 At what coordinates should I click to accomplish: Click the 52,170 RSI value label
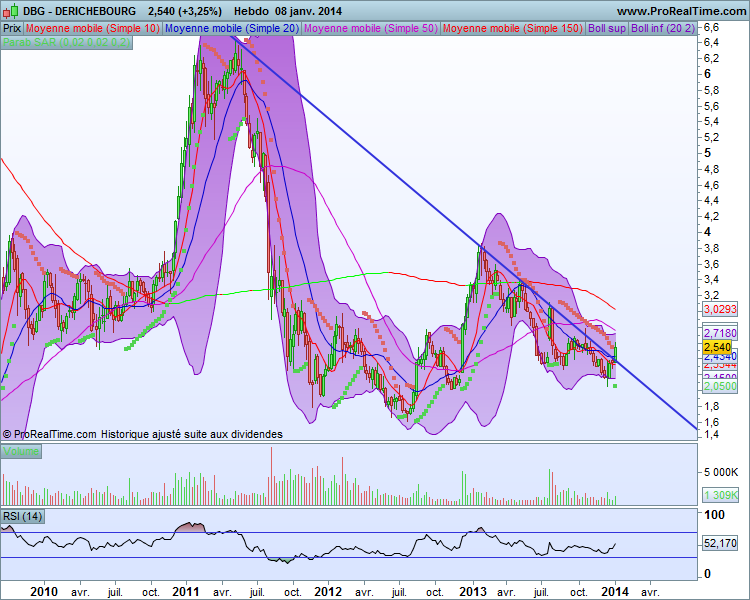[720, 543]
